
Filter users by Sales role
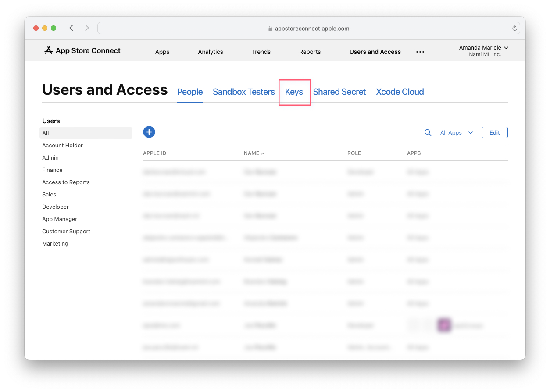click(x=49, y=194)
